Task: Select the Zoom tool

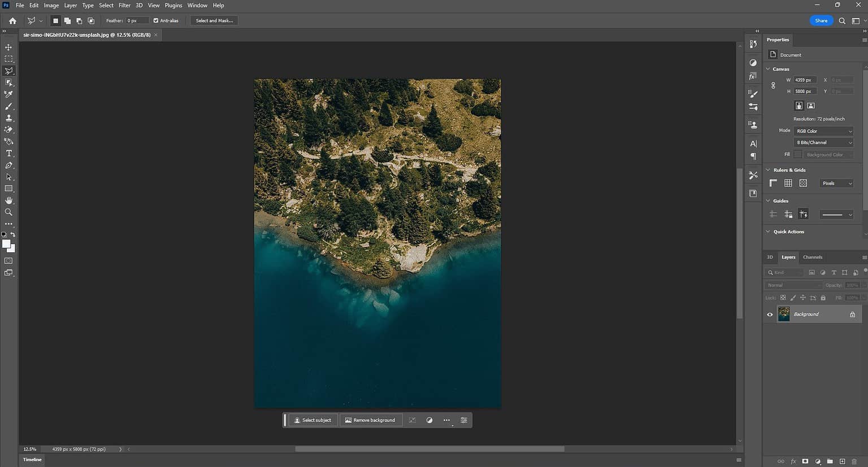Action: point(8,212)
